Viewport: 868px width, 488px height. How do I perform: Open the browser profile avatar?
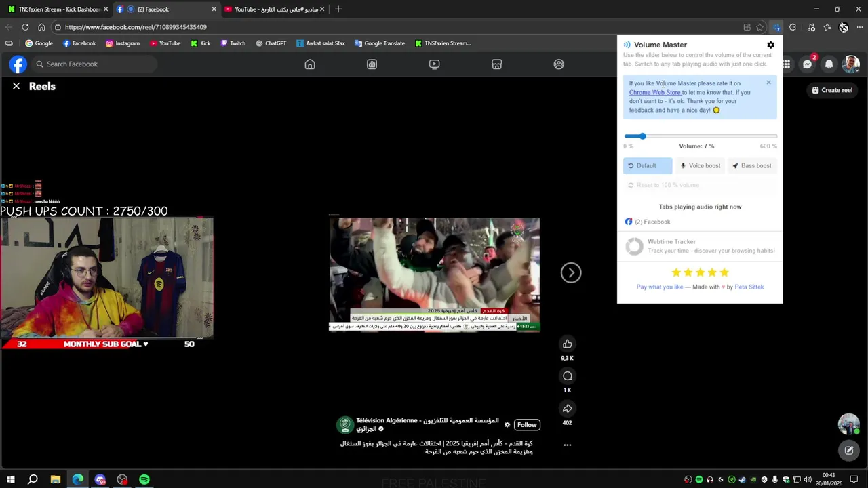coord(844,27)
